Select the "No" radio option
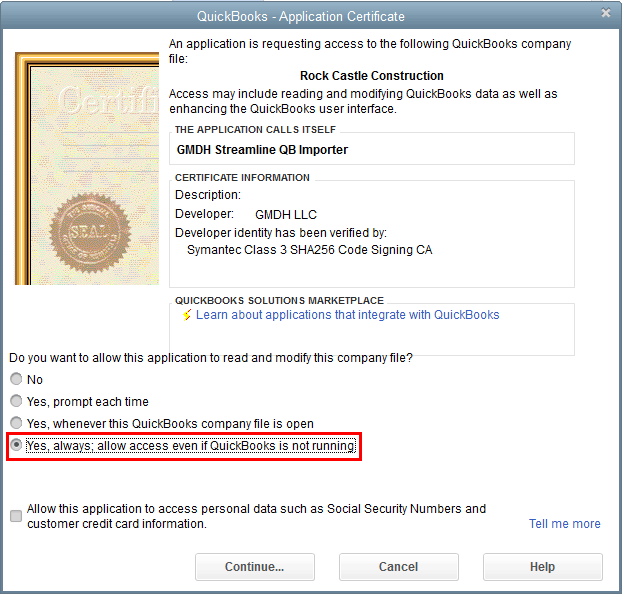This screenshot has height=594, width=622. (x=16, y=380)
